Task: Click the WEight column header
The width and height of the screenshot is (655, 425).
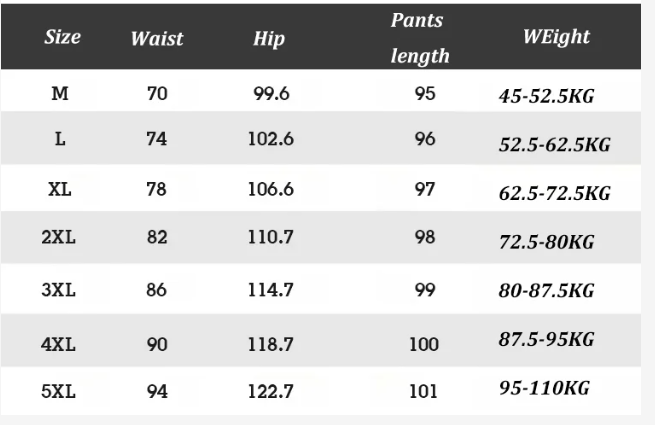Action: coord(556,37)
